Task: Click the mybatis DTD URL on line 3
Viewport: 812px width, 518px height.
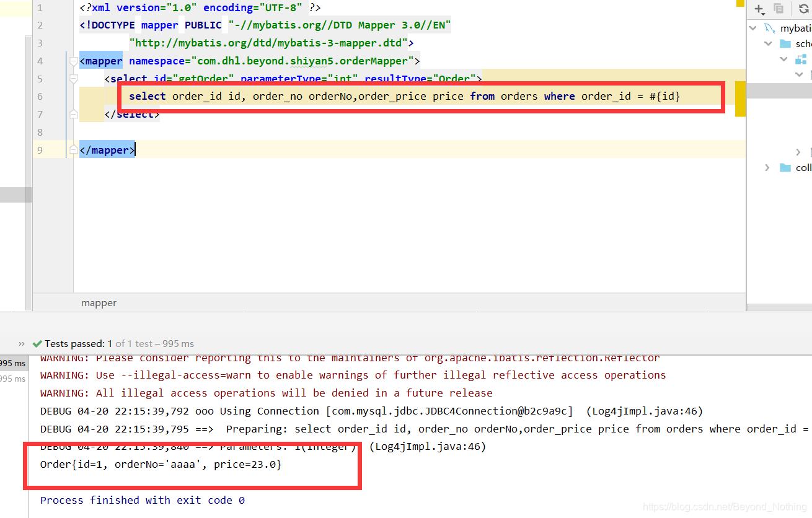Action: click(268, 43)
